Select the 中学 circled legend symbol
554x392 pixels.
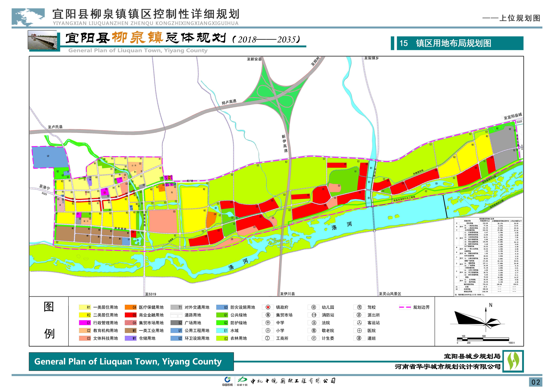[x=268, y=323]
